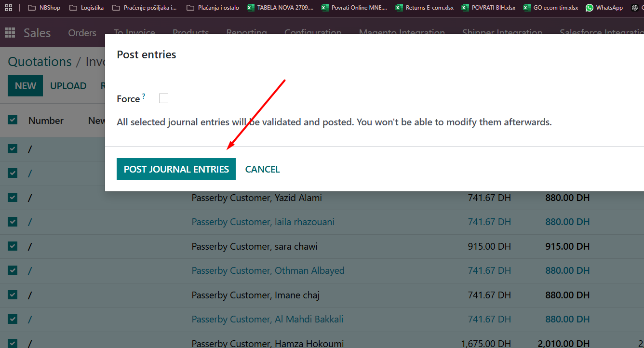Click the bold 2,010.00 DH total
Image resolution: width=644 pixels, height=348 pixels.
point(563,343)
